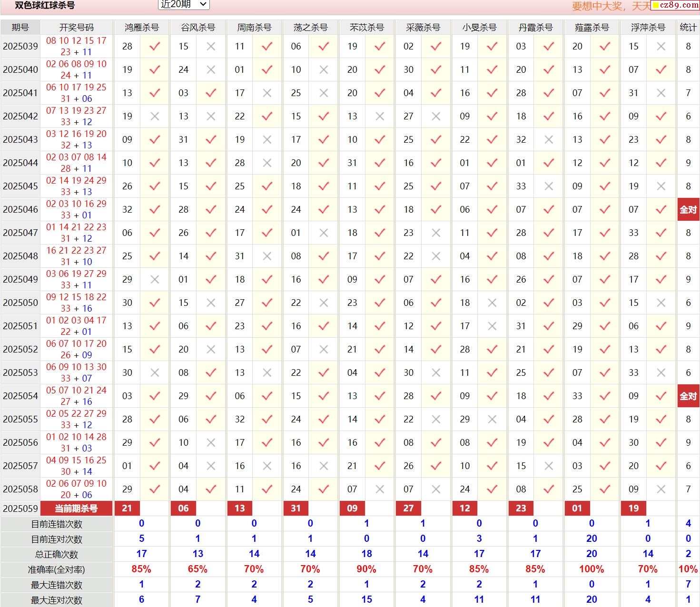Click the 准确率(全对率) row label
The height and width of the screenshot is (607, 700).
[57, 570]
